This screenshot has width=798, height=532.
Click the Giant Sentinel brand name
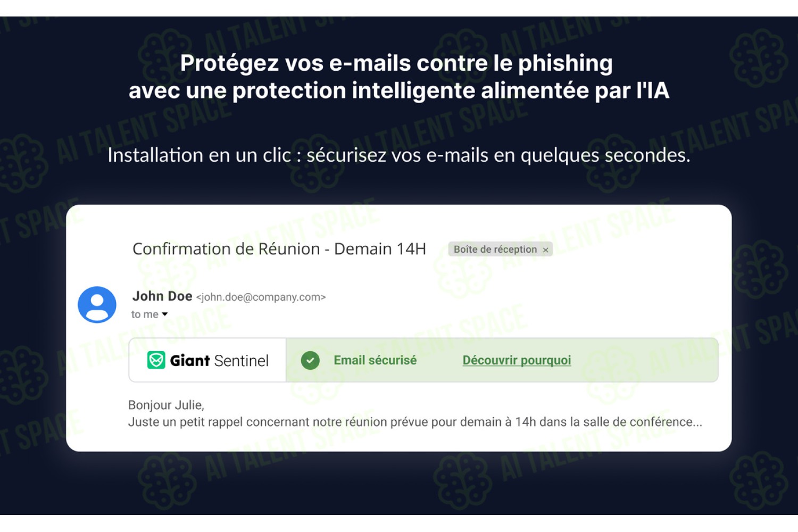pos(219,361)
